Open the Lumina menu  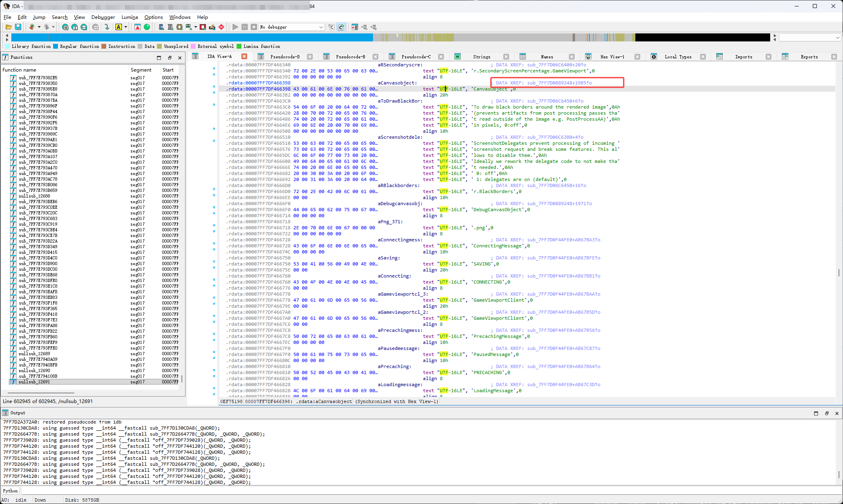130,17
